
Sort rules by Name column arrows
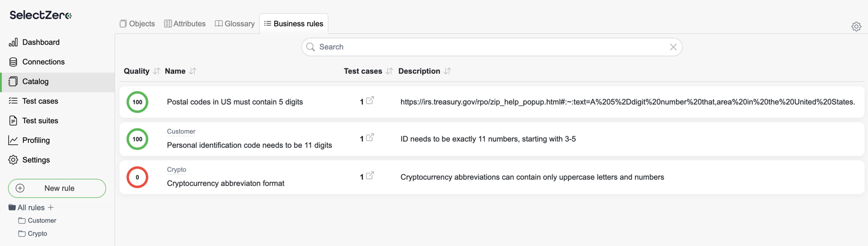[x=193, y=71]
